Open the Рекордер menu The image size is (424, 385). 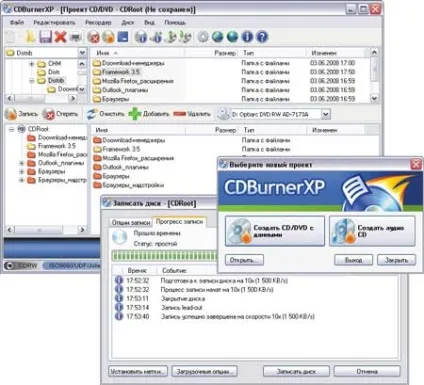98,23
